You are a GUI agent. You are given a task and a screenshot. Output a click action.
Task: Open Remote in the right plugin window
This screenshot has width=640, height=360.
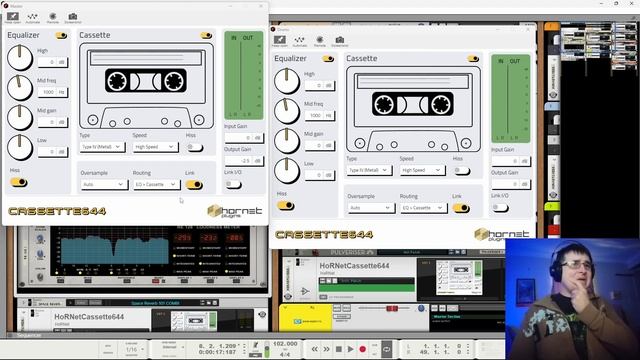[320, 41]
